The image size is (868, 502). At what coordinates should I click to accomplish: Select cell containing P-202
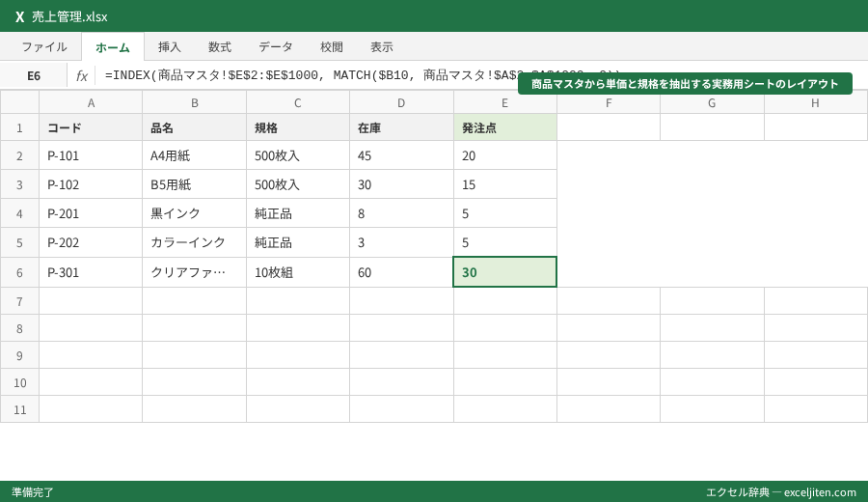click(91, 242)
